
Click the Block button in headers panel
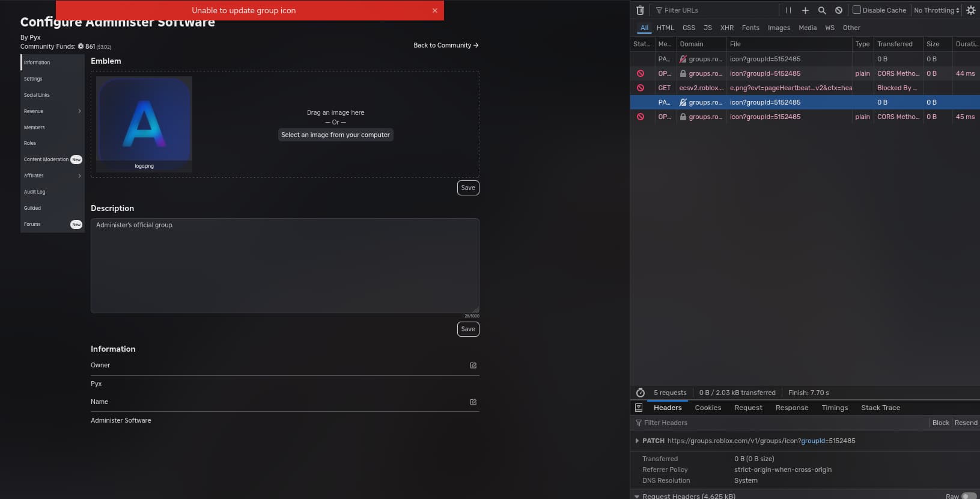tap(940, 423)
